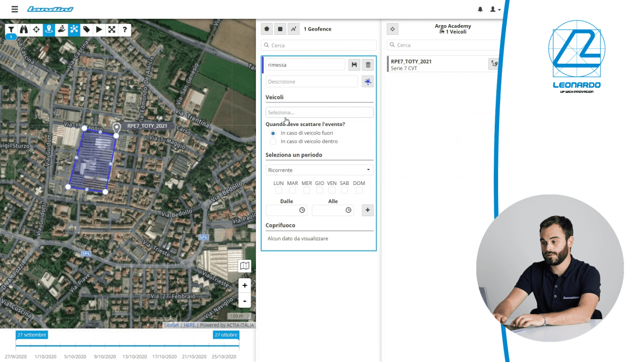Check the LUN day box
Viewport: 644px width, 362px height.
click(x=279, y=190)
